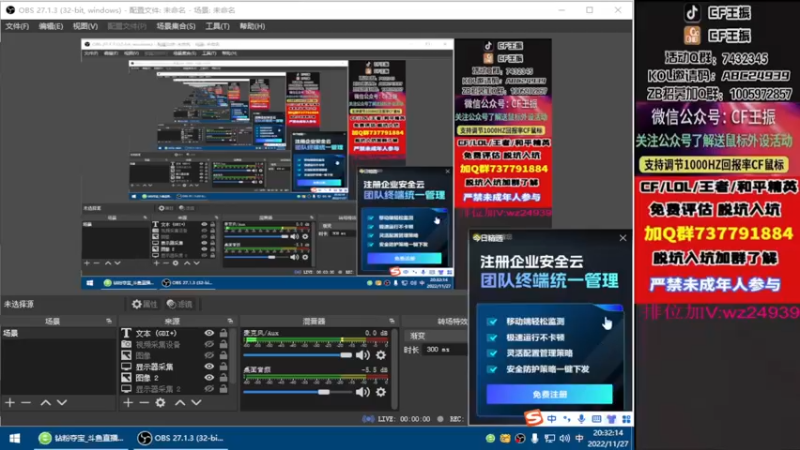The image size is (800, 450).
Task: Click the tray volume speaker icon
Action: (564, 438)
